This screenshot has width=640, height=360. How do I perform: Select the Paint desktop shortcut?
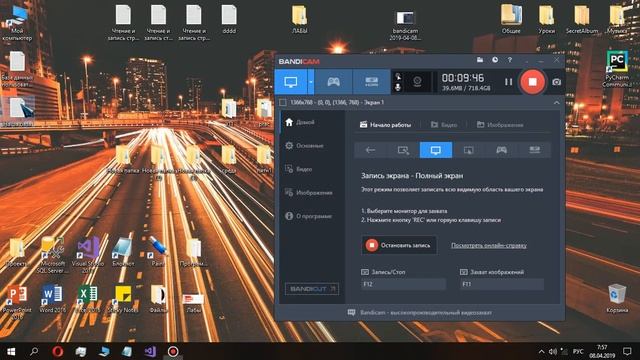pyautogui.click(x=158, y=251)
